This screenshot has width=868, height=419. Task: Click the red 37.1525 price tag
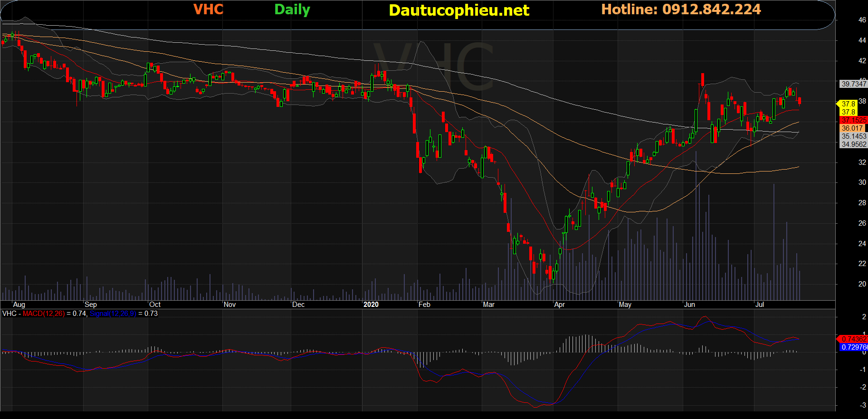(x=854, y=120)
